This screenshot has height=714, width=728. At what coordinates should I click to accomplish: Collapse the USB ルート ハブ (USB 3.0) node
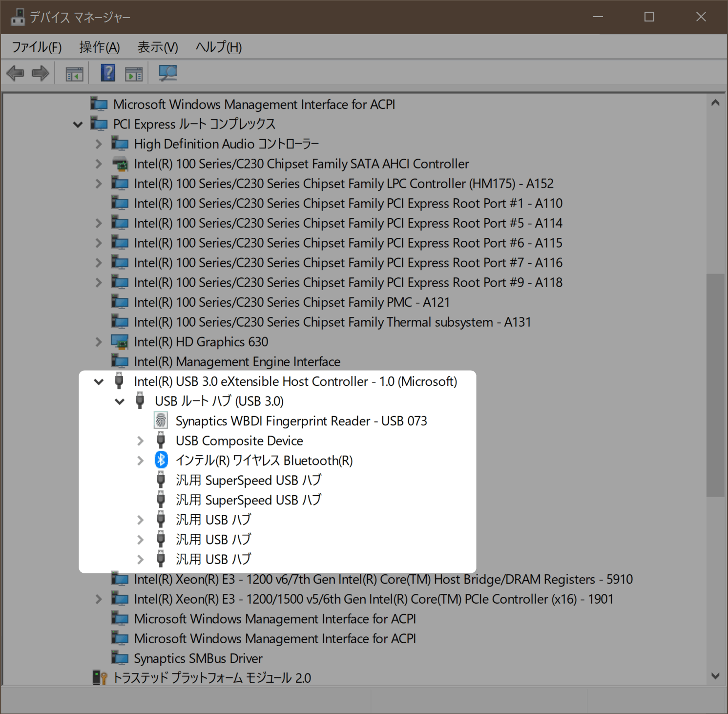(x=120, y=401)
